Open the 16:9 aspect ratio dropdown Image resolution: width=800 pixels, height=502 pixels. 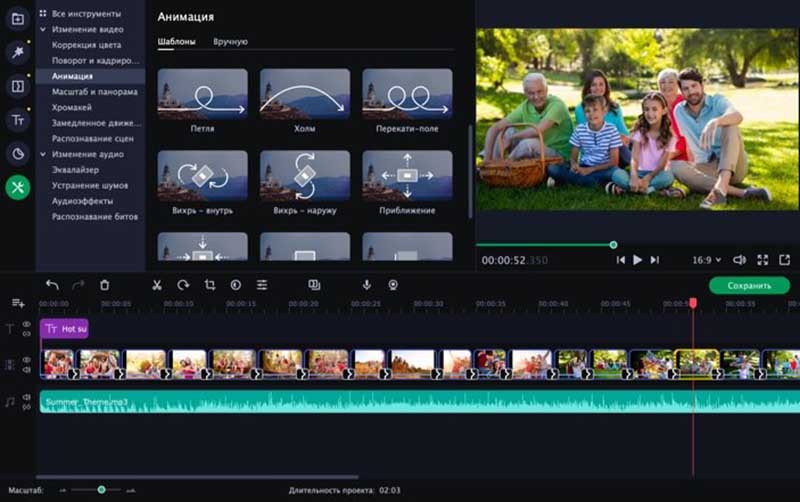coord(706,260)
